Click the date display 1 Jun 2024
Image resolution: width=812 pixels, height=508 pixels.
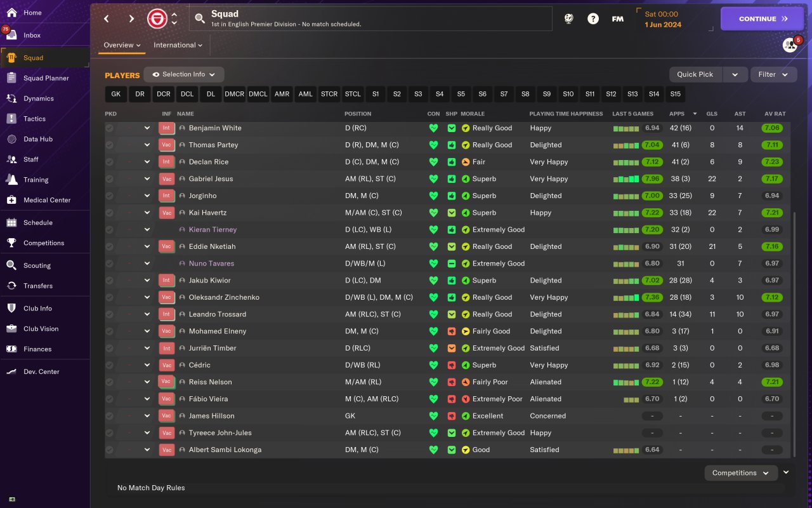(663, 25)
